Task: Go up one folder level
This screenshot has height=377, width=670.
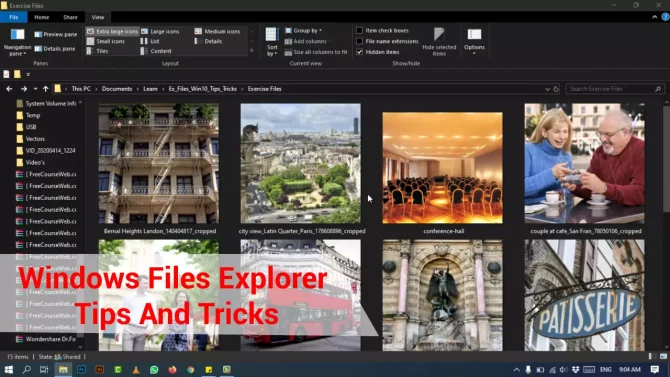Action: [x=45, y=89]
